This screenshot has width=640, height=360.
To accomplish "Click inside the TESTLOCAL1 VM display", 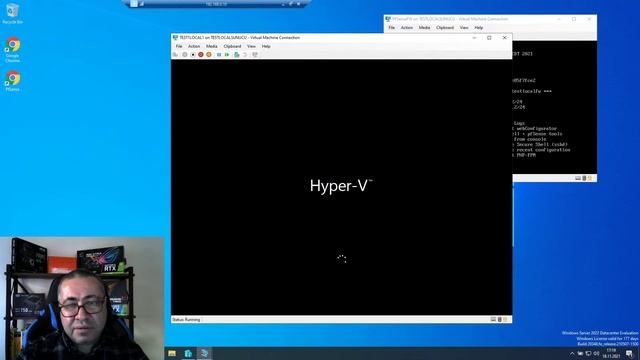I will pos(341,187).
